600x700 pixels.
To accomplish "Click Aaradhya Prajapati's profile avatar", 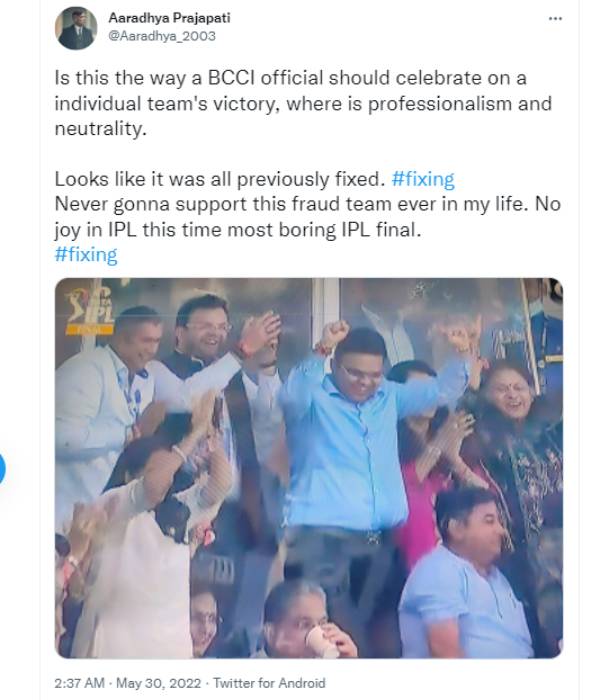I will point(76,29).
